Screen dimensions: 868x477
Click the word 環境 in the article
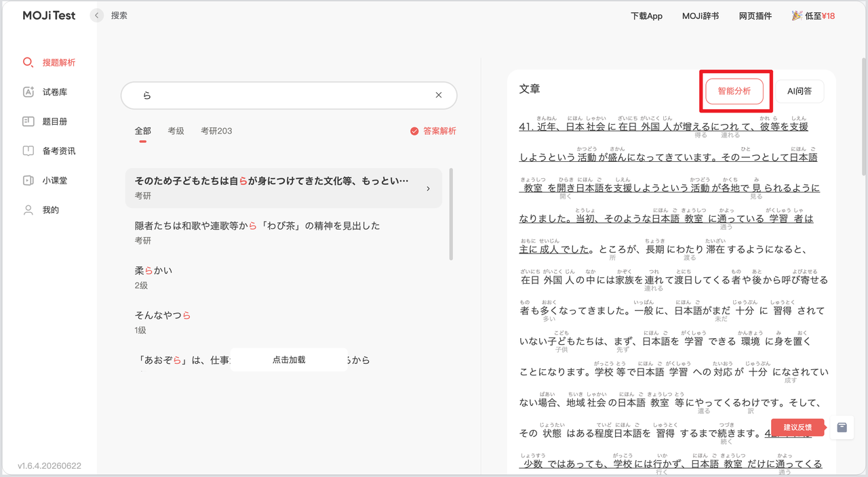tap(750, 341)
